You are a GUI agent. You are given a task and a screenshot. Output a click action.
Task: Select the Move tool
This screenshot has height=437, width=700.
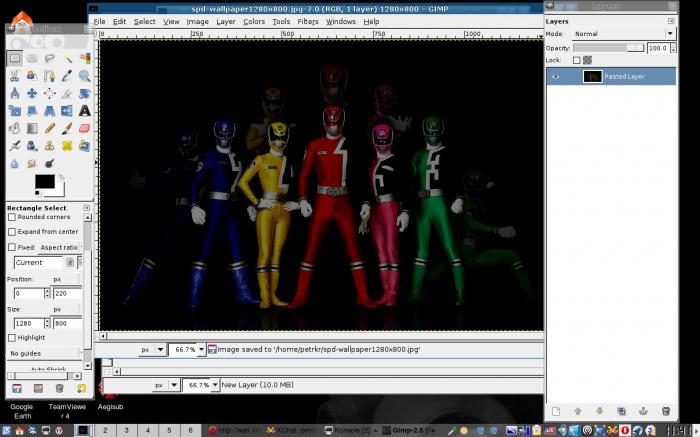32,93
